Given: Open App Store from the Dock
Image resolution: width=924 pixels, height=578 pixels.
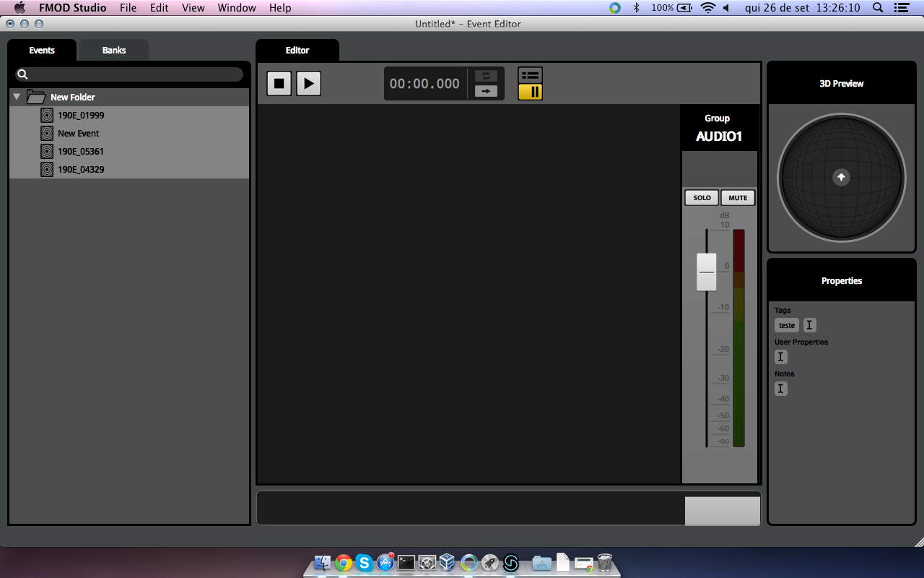Looking at the screenshot, I should (x=385, y=563).
